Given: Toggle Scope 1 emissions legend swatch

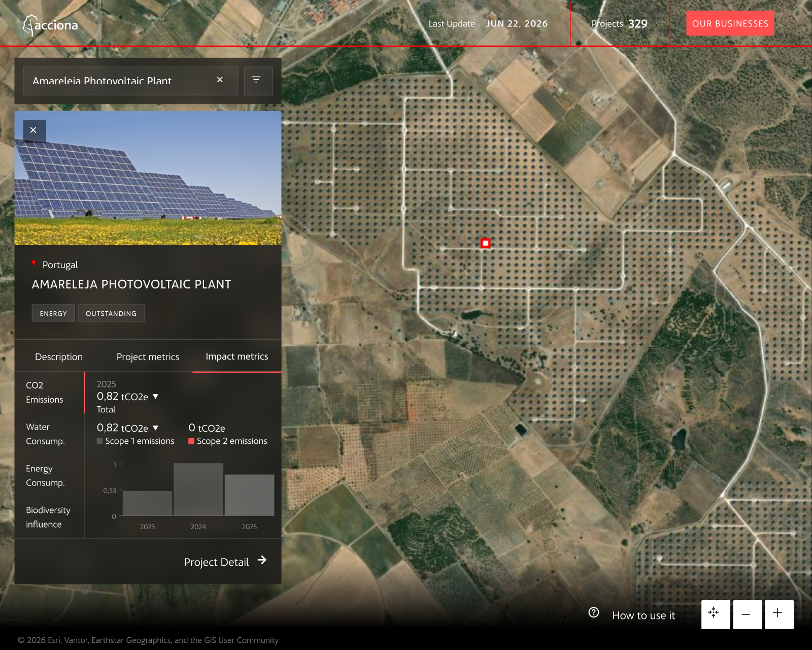Looking at the screenshot, I should 99,441.
